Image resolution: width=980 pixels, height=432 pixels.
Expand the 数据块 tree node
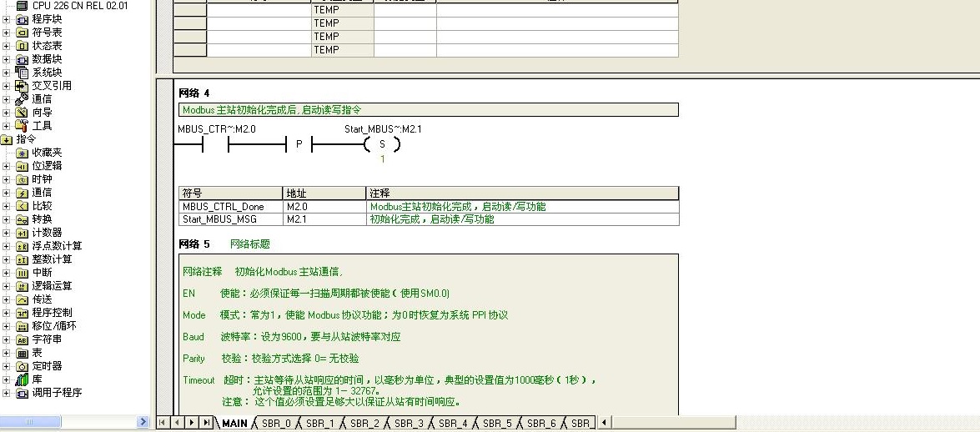click(x=6, y=59)
